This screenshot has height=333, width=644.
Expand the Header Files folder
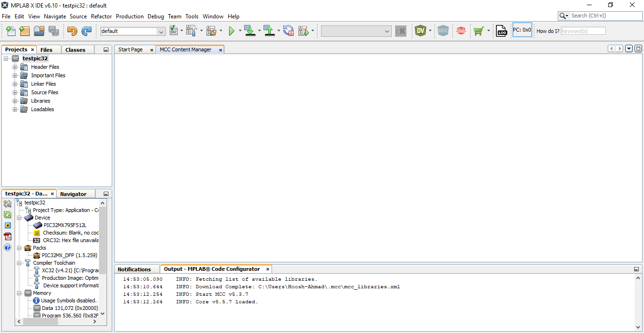click(15, 67)
